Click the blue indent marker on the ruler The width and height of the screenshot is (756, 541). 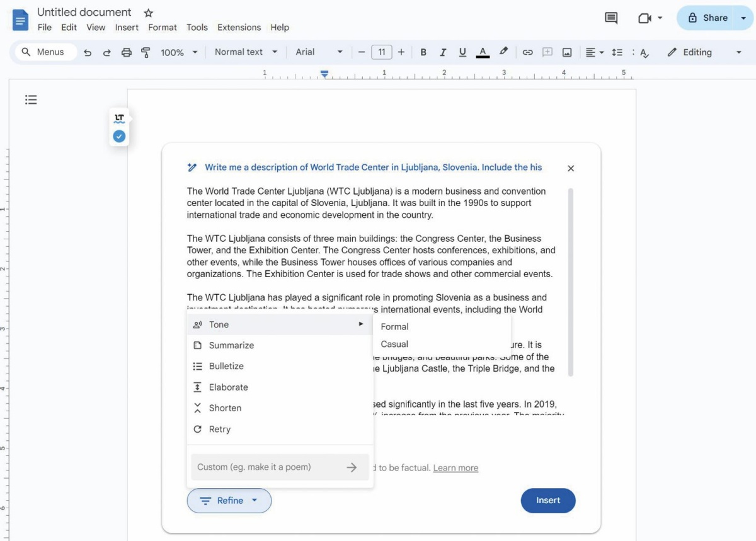pos(324,74)
